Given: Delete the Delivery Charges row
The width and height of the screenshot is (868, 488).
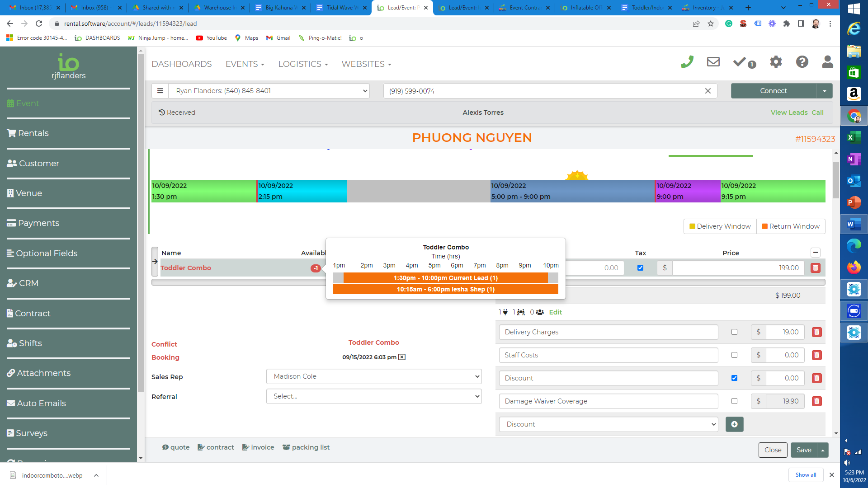Looking at the screenshot, I should click(x=816, y=332).
